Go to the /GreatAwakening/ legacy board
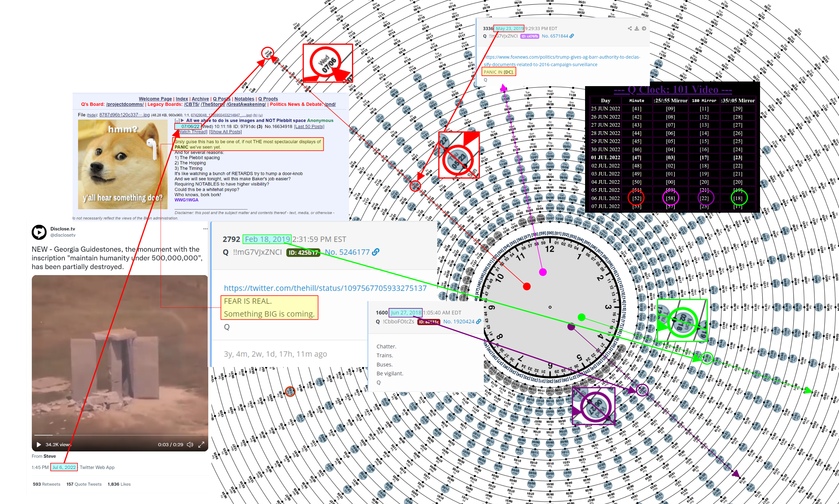Image resolution: width=839 pixels, height=504 pixels. coord(246,104)
